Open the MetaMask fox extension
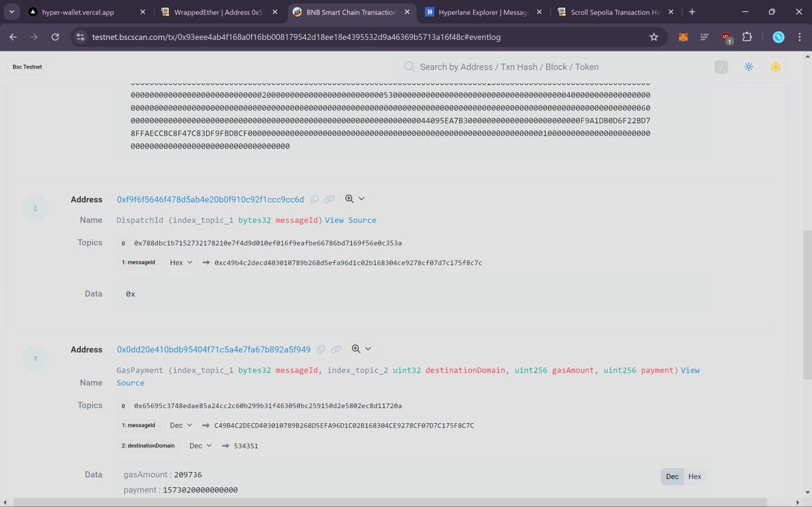 point(683,37)
